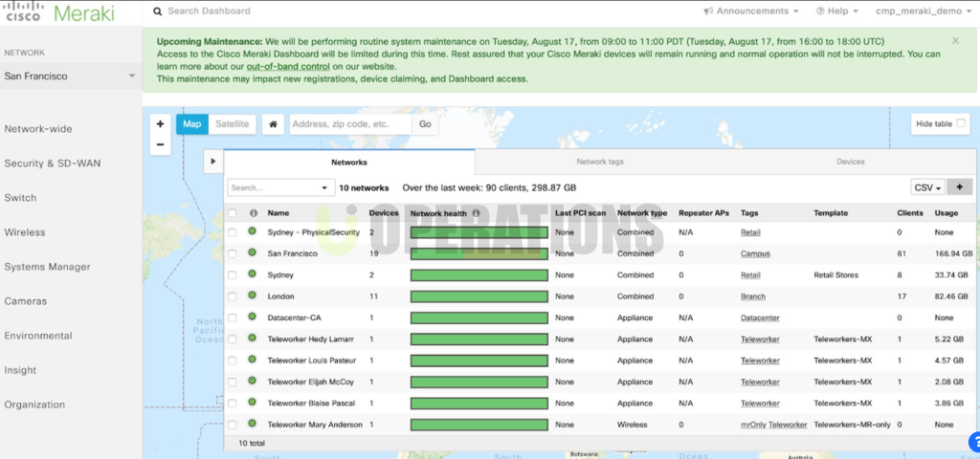Switch to the Devices tab

851,162
